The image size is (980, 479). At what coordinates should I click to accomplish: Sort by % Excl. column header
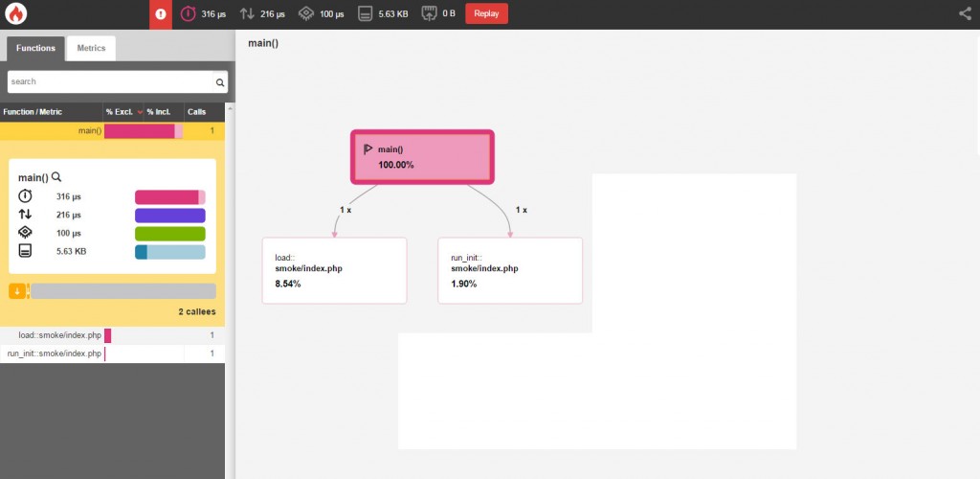tap(123, 112)
